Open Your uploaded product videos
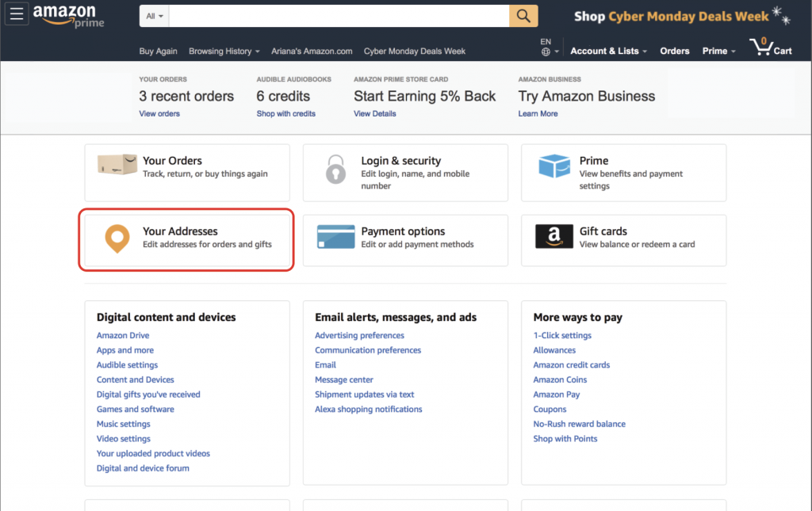Viewport: 812px width, 511px height. click(153, 453)
